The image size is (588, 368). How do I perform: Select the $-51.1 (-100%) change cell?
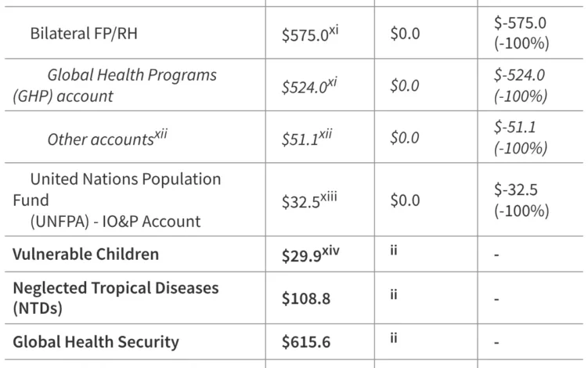click(x=520, y=138)
